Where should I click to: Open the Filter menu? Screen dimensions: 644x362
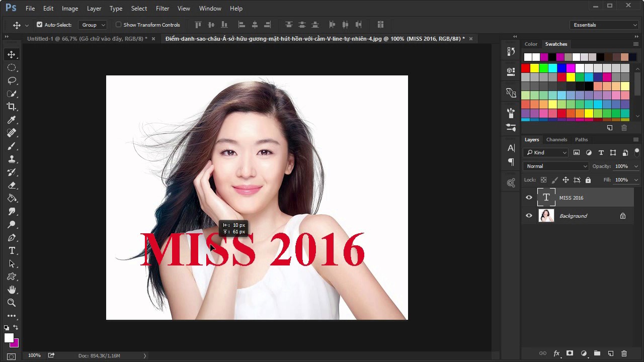click(163, 9)
